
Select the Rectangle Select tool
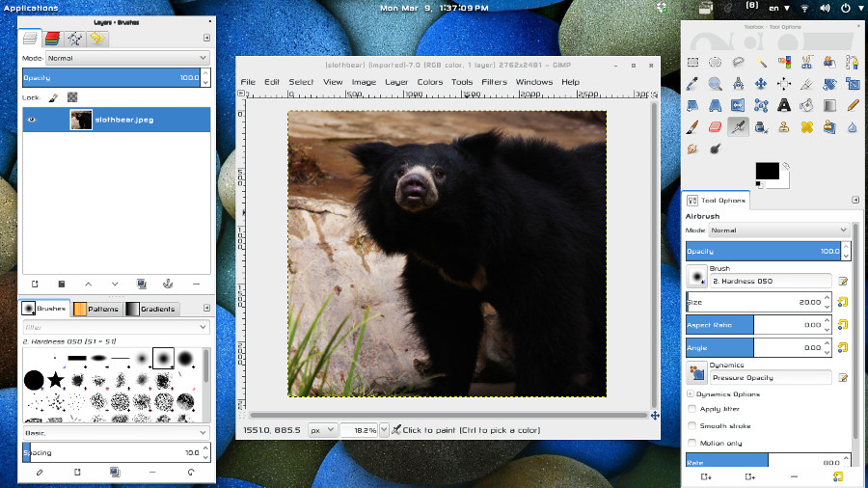(692, 62)
